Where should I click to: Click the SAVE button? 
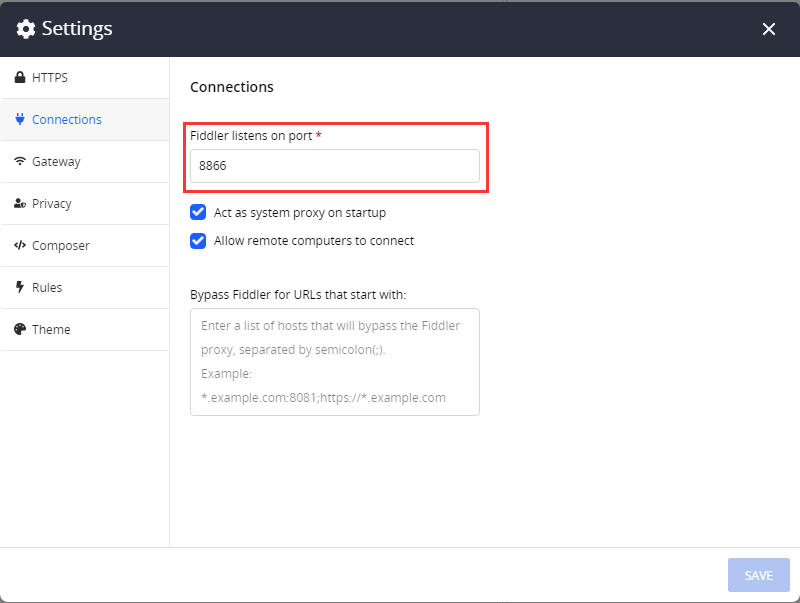(759, 575)
